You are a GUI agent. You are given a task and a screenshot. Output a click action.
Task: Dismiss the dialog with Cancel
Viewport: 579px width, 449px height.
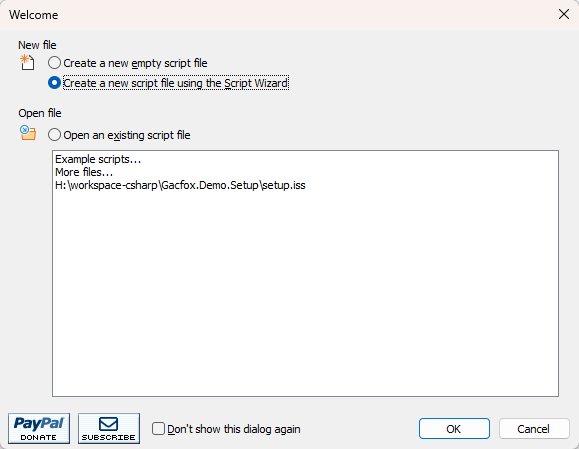click(534, 429)
